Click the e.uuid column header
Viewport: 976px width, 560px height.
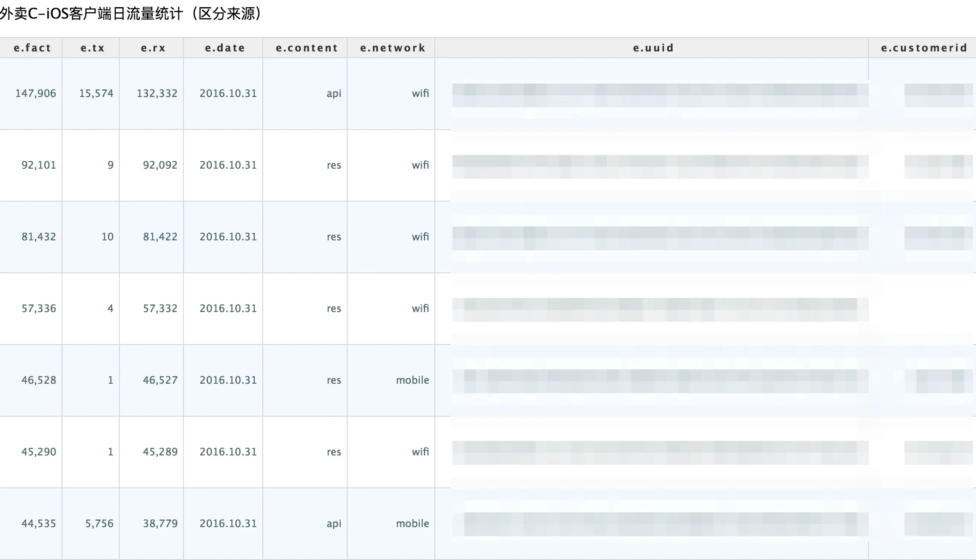[x=653, y=48]
